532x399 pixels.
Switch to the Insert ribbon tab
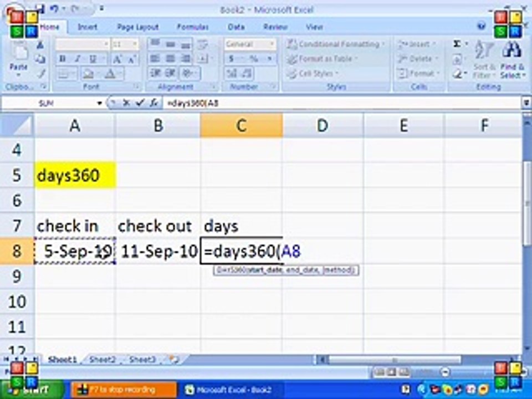(x=88, y=27)
